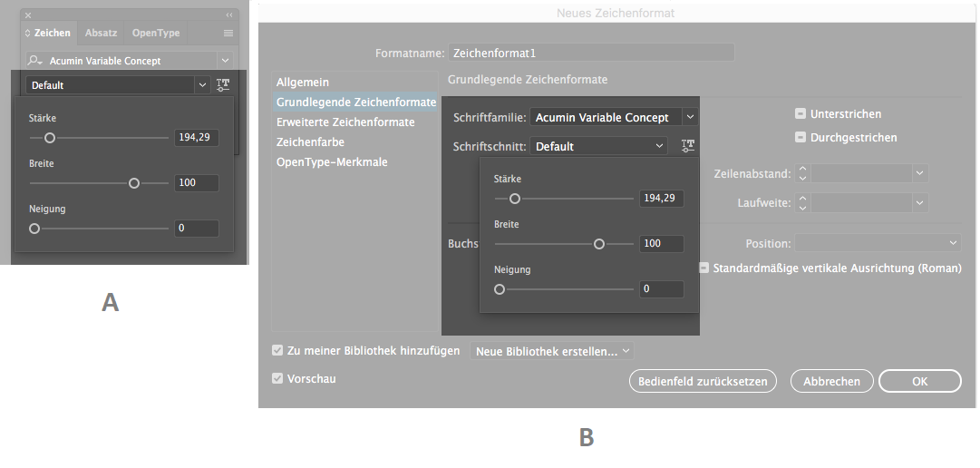
Task: Click Bedienfeld zurücksetzen button
Action: tap(703, 381)
